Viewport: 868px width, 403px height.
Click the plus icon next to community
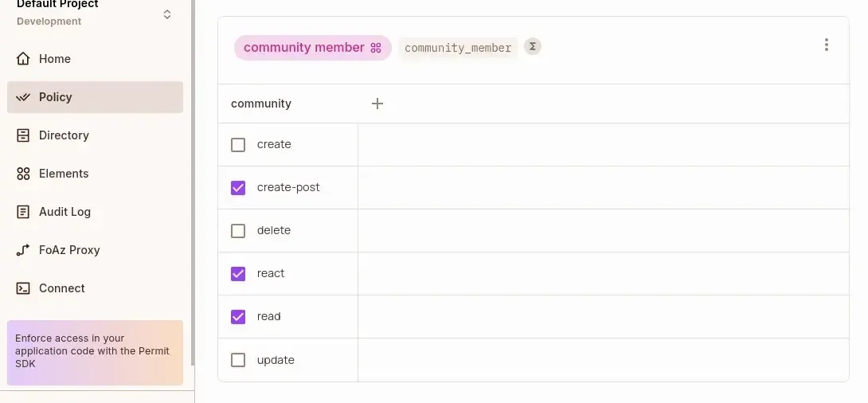tap(377, 104)
